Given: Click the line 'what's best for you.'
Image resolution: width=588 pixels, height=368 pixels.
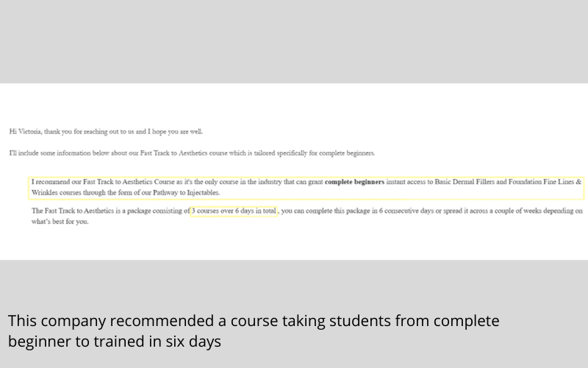Looking at the screenshot, I should pos(60,222).
